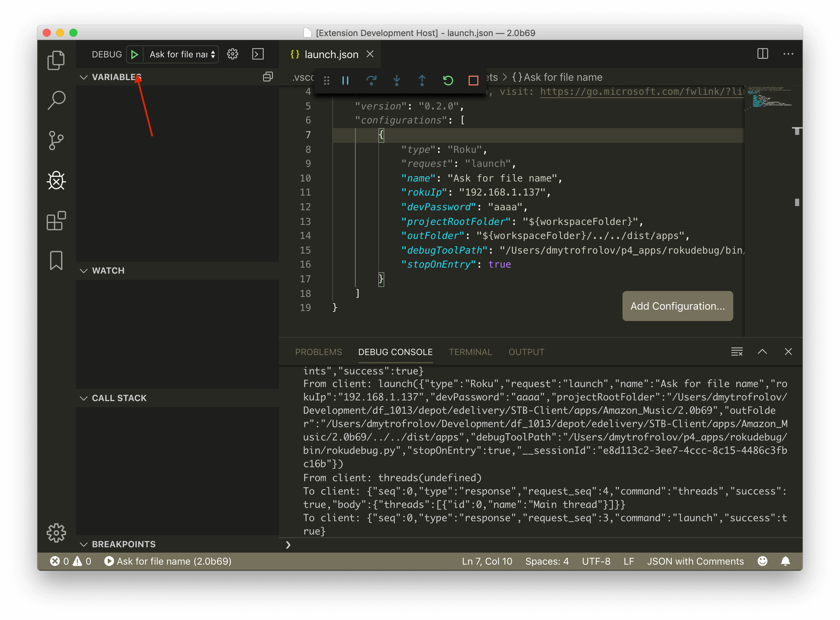The image size is (840, 620).
Task: Switch to the Terminal tab
Action: pos(470,352)
